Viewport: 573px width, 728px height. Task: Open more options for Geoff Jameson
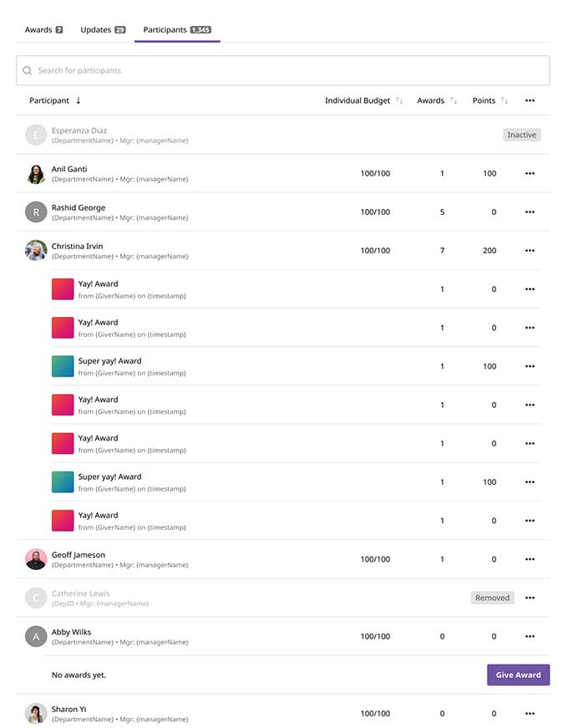coord(530,559)
